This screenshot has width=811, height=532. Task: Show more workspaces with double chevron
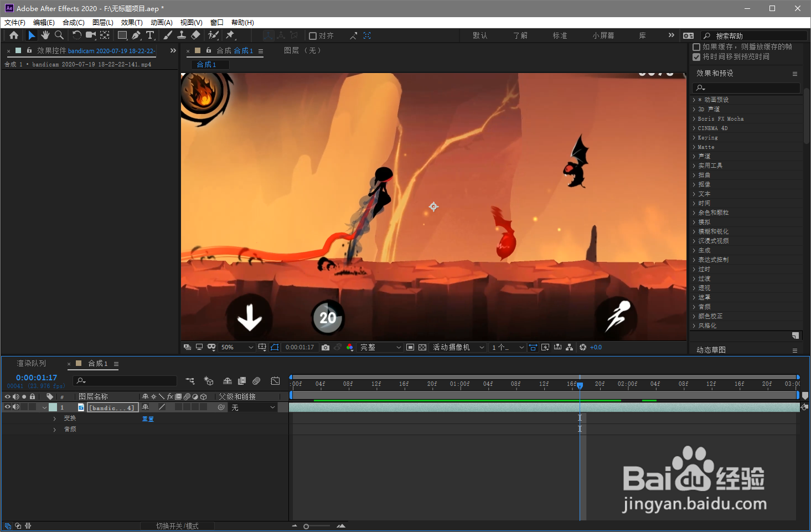pos(671,35)
